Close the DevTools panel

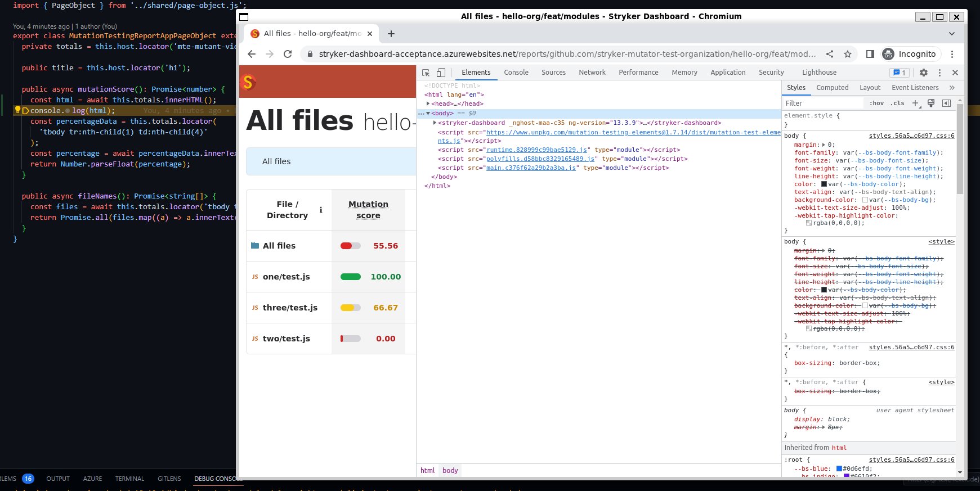(955, 73)
